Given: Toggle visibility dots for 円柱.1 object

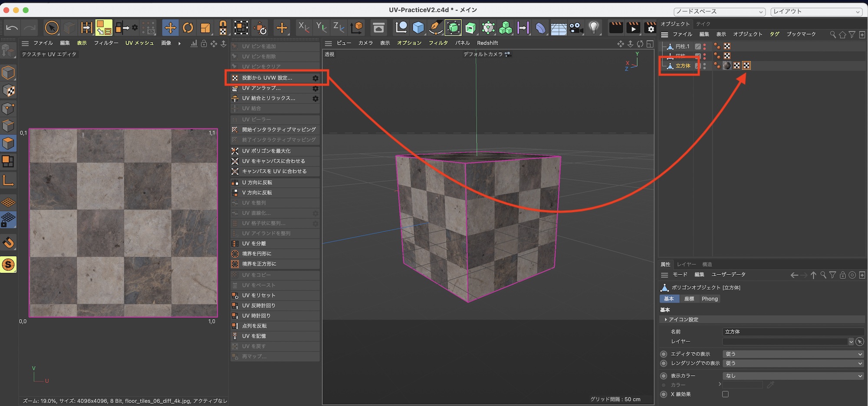Looking at the screenshot, I should pos(704,46).
